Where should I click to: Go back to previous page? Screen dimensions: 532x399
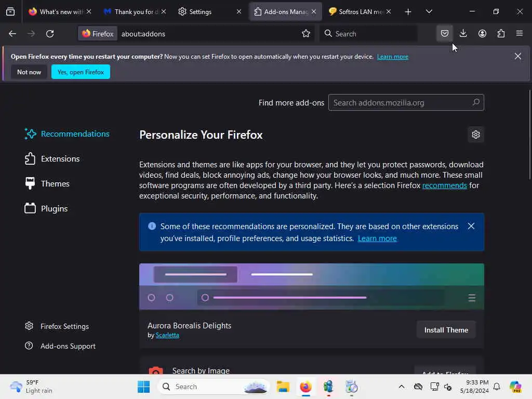(x=12, y=34)
